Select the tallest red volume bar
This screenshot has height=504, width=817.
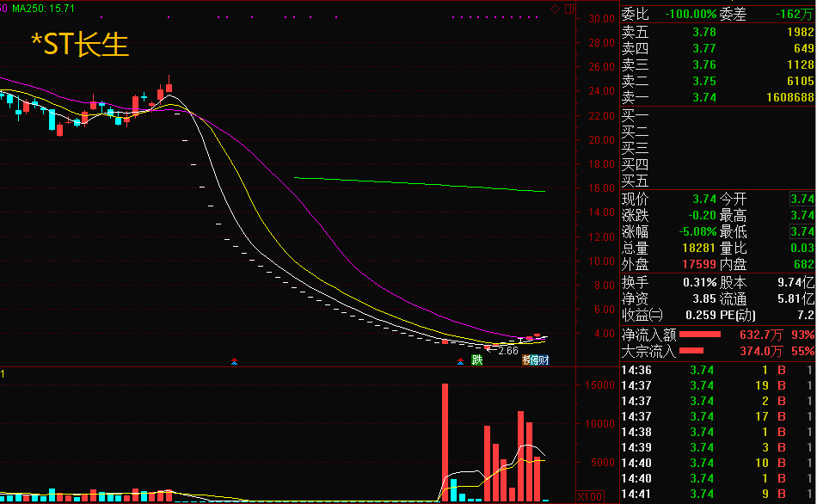point(445,442)
